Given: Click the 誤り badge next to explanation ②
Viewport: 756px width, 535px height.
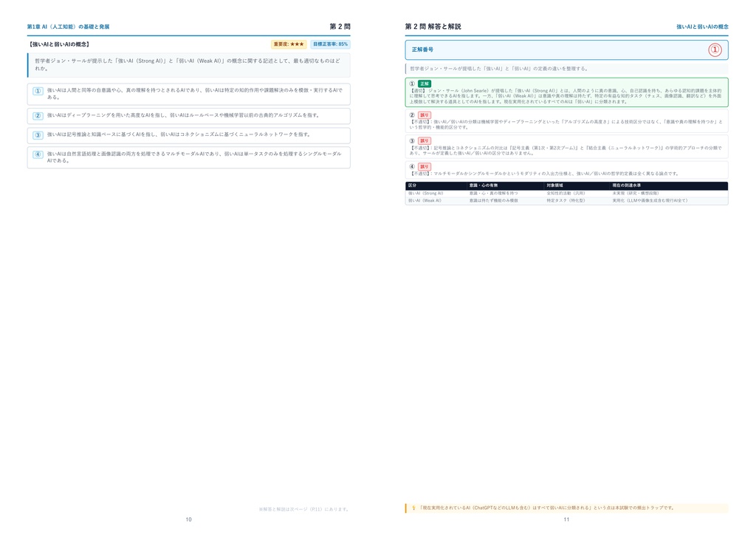Looking at the screenshot, I should 425,115.
